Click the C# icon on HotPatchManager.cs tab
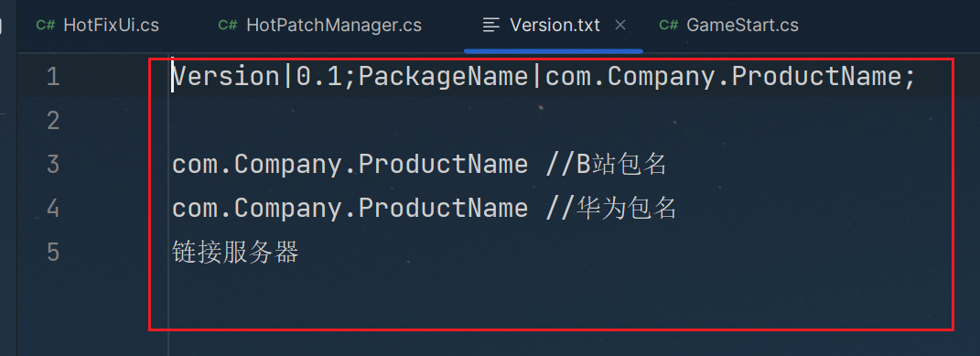The width and height of the screenshot is (980, 356). pyautogui.click(x=228, y=25)
